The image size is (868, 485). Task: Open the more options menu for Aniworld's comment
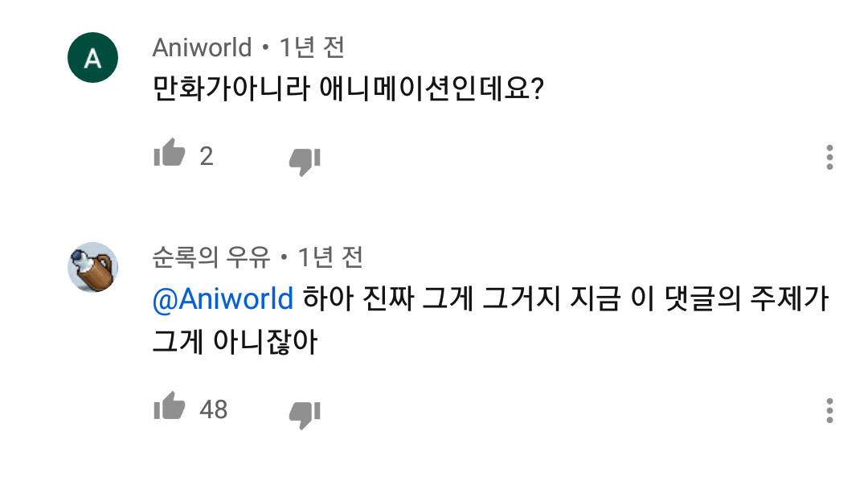click(829, 158)
